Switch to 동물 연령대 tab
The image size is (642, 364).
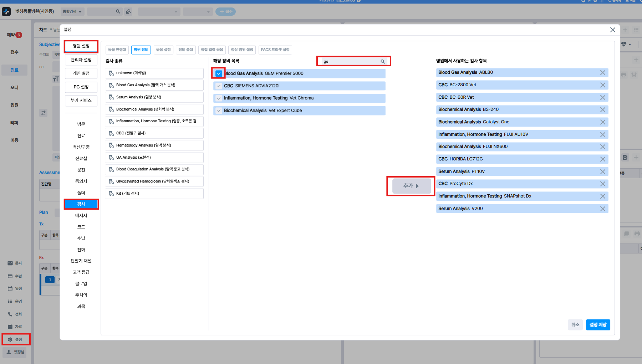[x=117, y=50]
